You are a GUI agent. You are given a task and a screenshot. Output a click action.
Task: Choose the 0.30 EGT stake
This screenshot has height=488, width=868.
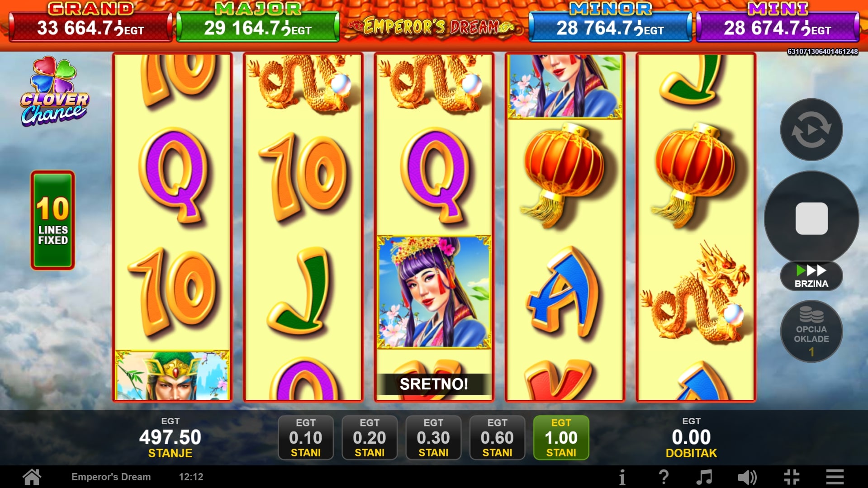(x=433, y=437)
